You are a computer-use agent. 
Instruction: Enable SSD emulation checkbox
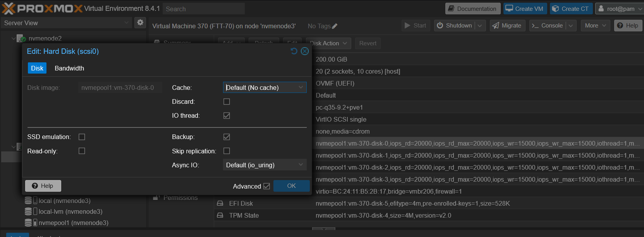pyautogui.click(x=82, y=137)
